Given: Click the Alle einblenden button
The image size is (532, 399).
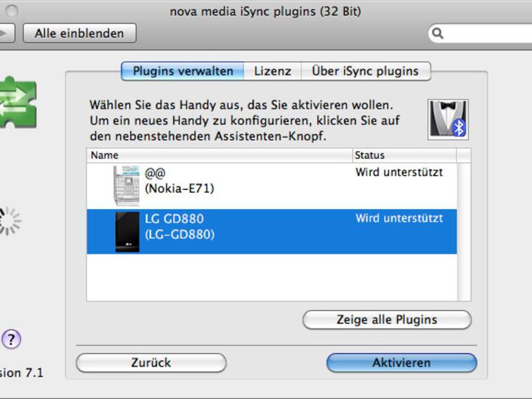Looking at the screenshot, I should coord(79,33).
